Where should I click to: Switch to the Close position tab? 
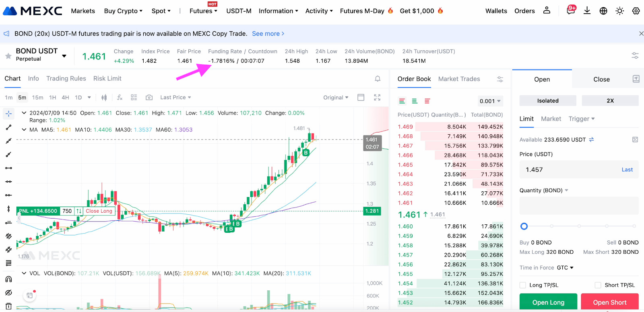click(601, 79)
